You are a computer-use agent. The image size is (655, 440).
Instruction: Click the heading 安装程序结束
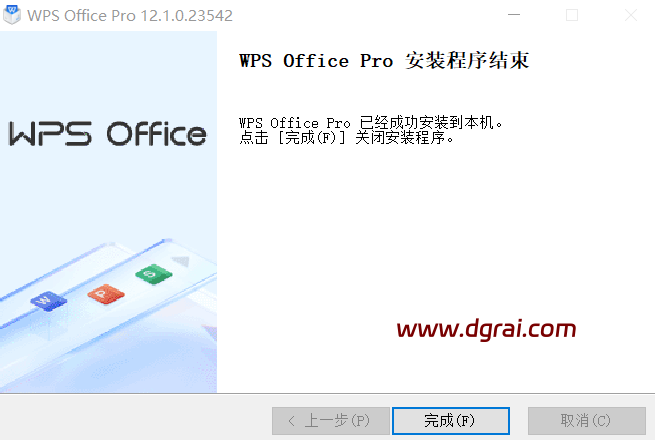point(467,60)
